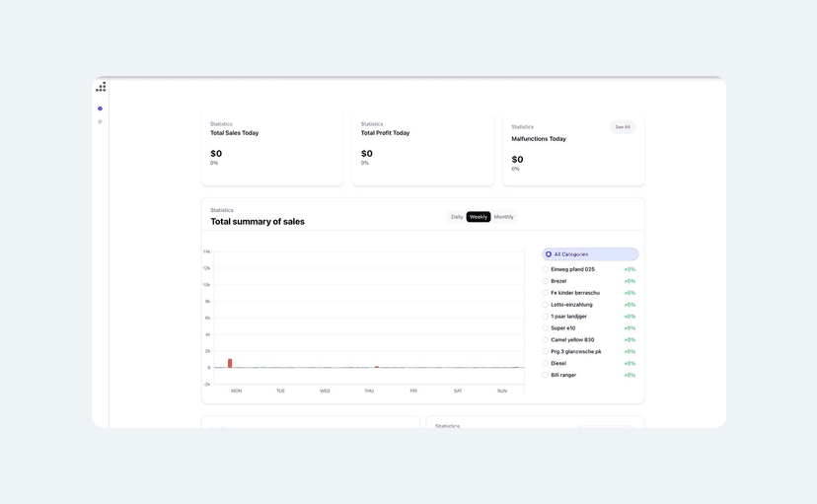Image resolution: width=817 pixels, height=504 pixels.
Task: Switch chart to the Weekly tab
Action: [x=479, y=217]
